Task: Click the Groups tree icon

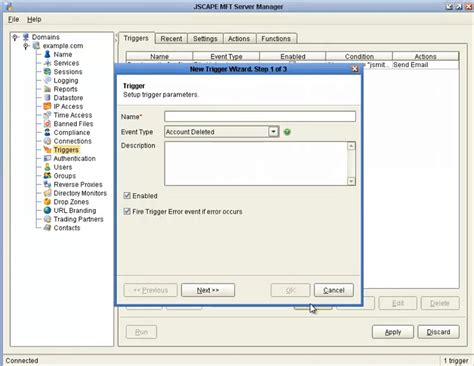Action: [47, 176]
